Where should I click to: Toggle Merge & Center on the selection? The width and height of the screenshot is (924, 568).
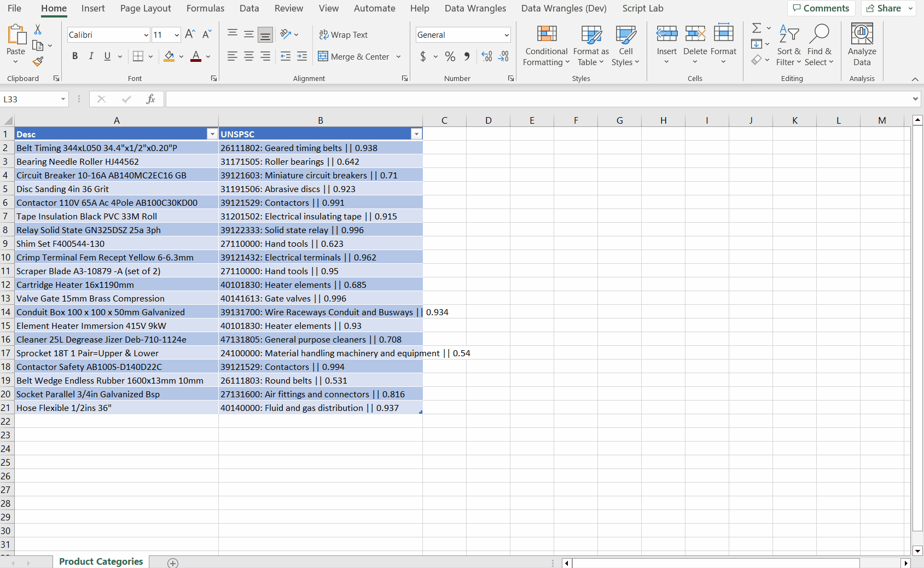353,56
